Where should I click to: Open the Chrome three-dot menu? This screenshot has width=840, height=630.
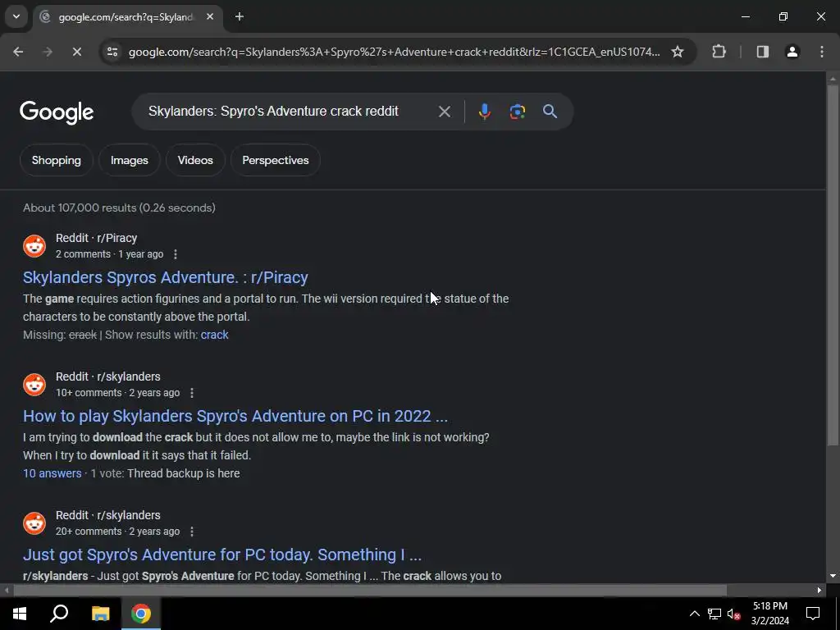(822, 52)
